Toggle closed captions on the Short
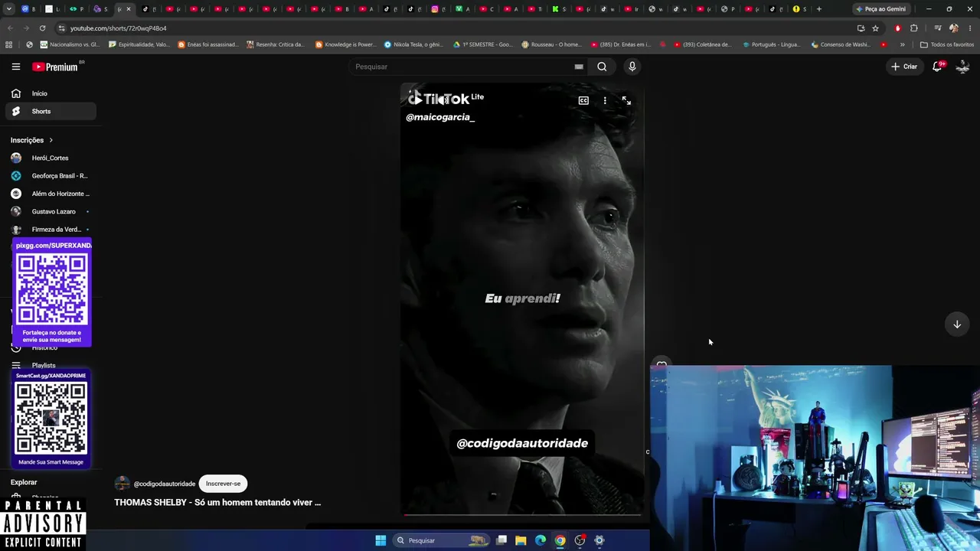This screenshot has height=551, width=980. [x=583, y=100]
